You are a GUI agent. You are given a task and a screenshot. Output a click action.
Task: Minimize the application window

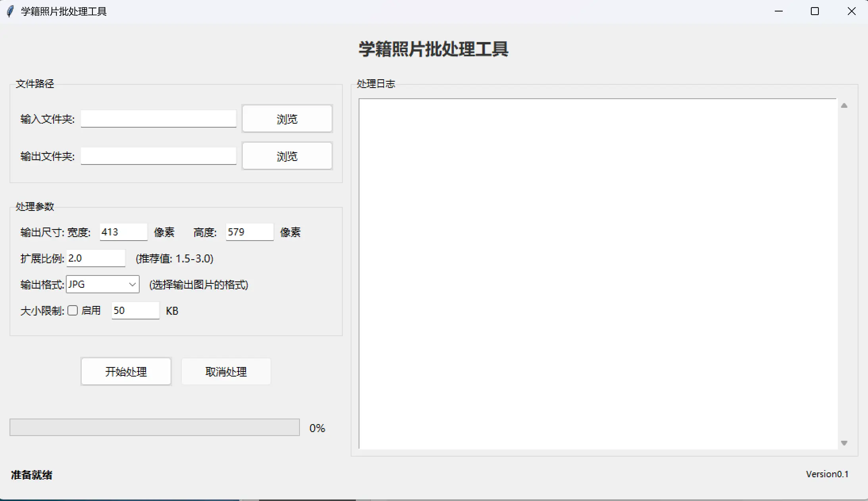778,11
